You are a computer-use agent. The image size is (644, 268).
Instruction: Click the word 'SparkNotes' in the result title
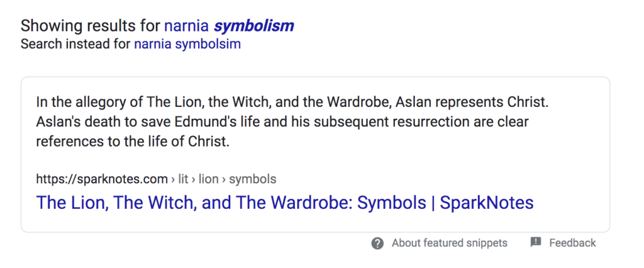[487, 203]
